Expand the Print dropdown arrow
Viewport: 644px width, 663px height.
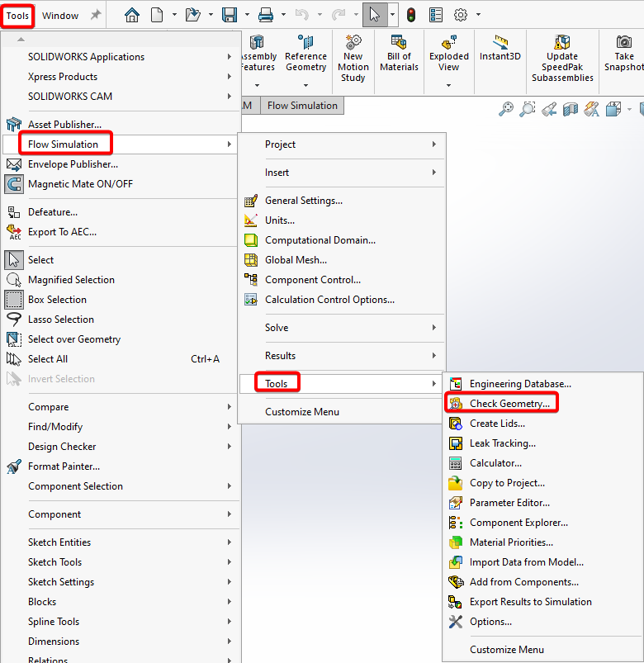283,15
